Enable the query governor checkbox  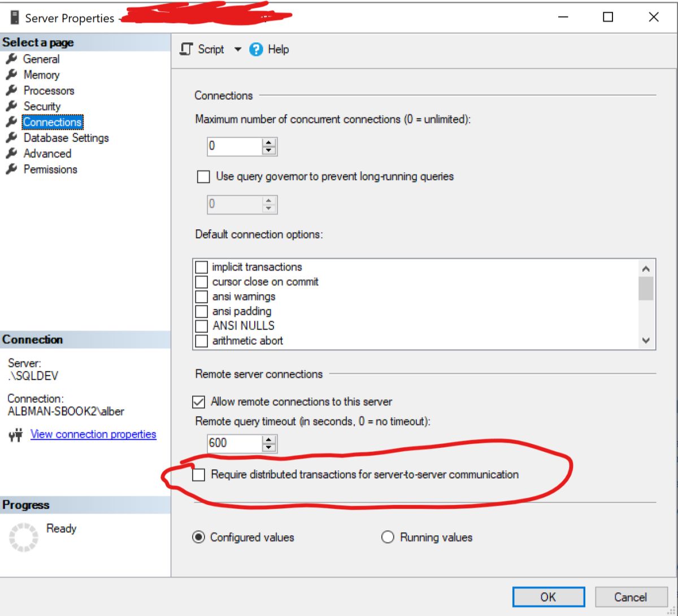click(203, 177)
